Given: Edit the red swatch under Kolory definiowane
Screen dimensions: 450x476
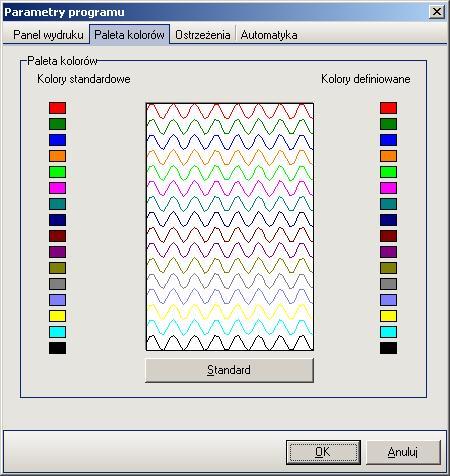Looking at the screenshot, I should coord(388,108).
